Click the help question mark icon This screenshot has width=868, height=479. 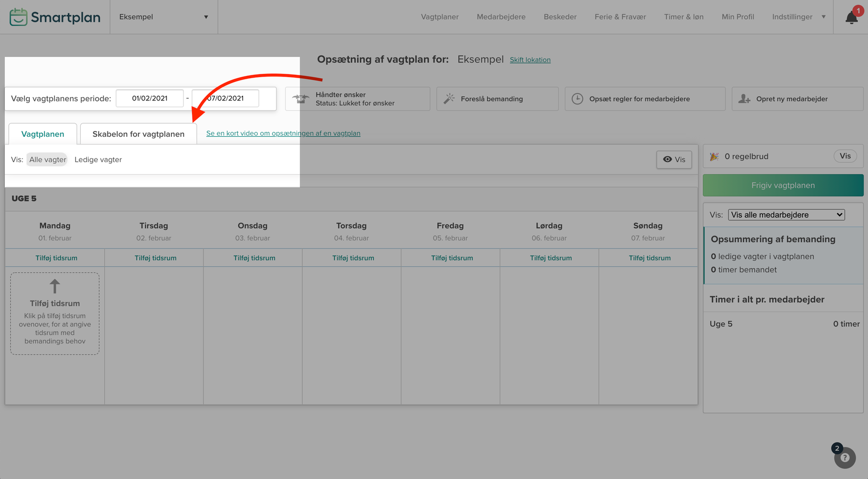845,458
